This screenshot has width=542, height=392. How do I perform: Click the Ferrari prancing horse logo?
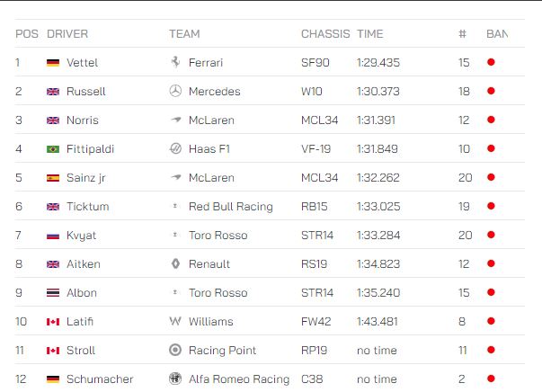[x=175, y=62]
